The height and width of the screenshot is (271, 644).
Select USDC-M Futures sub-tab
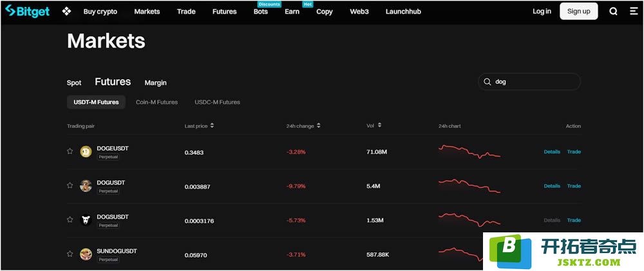coord(217,102)
